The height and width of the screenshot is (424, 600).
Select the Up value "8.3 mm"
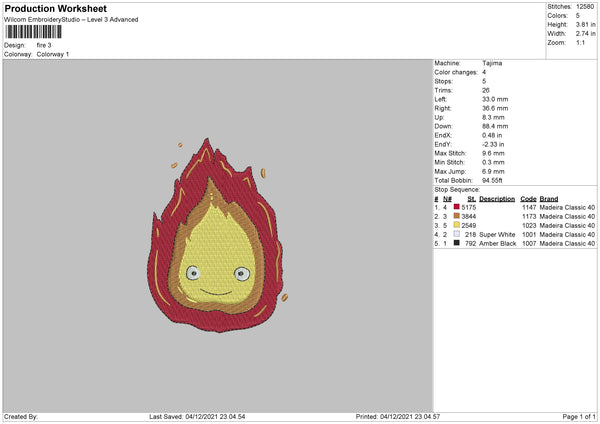[493, 117]
